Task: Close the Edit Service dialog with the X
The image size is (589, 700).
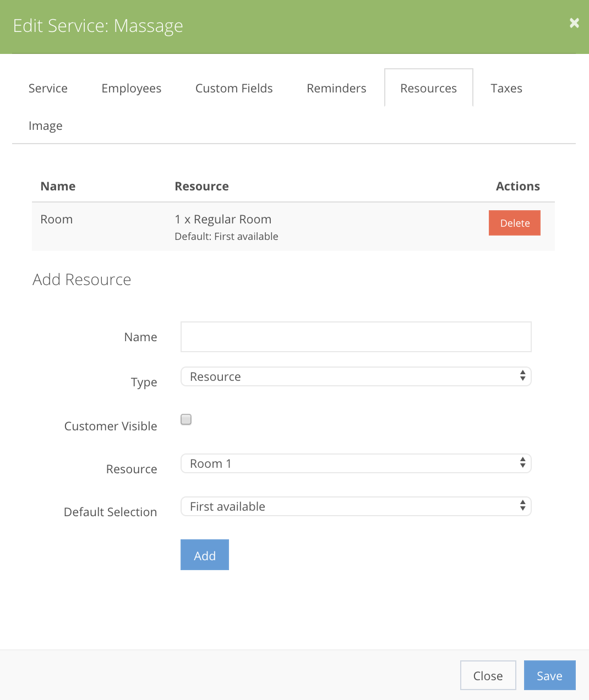Action: pos(574,23)
